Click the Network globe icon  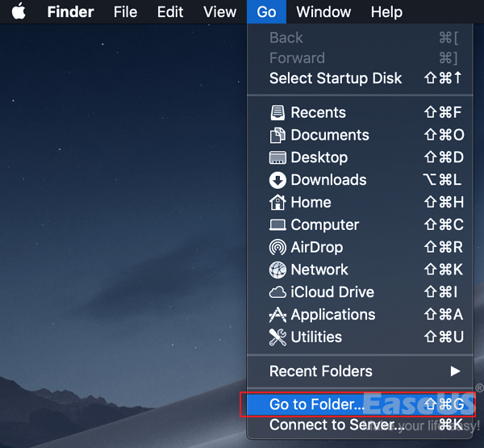pyautogui.click(x=277, y=270)
